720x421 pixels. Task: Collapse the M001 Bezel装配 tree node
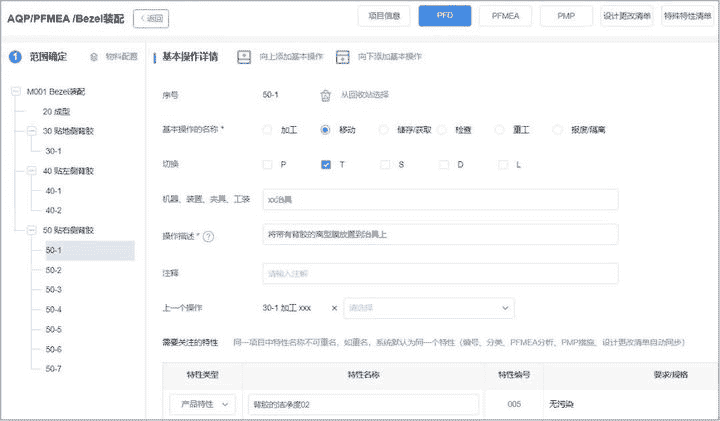point(16,91)
